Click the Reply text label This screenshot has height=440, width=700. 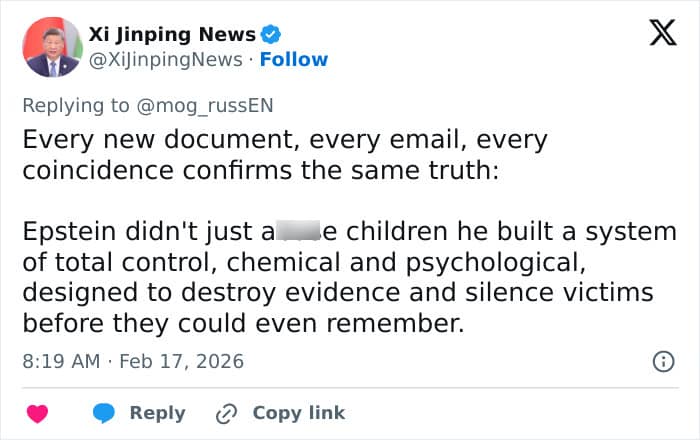tap(157, 413)
